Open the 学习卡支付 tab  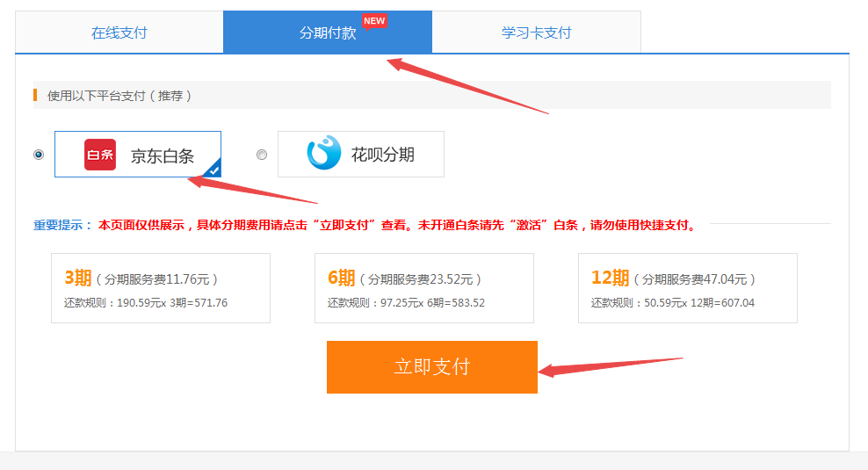[537, 33]
